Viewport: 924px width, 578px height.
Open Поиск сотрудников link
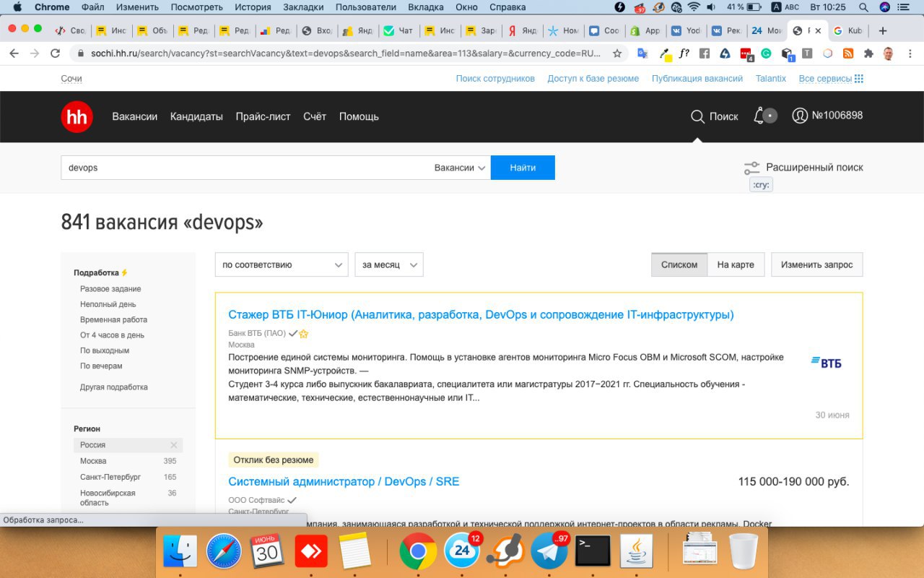(x=495, y=79)
